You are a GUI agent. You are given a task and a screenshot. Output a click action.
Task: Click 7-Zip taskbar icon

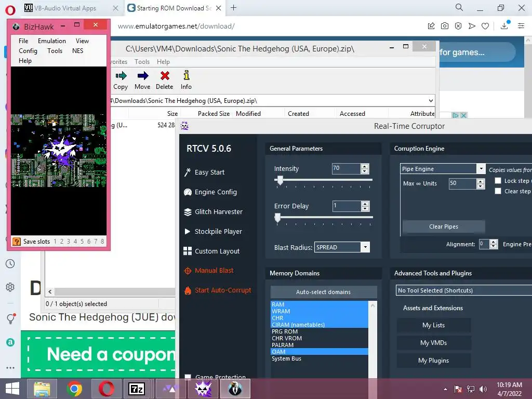pyautogui.click(x=137, y=389)
